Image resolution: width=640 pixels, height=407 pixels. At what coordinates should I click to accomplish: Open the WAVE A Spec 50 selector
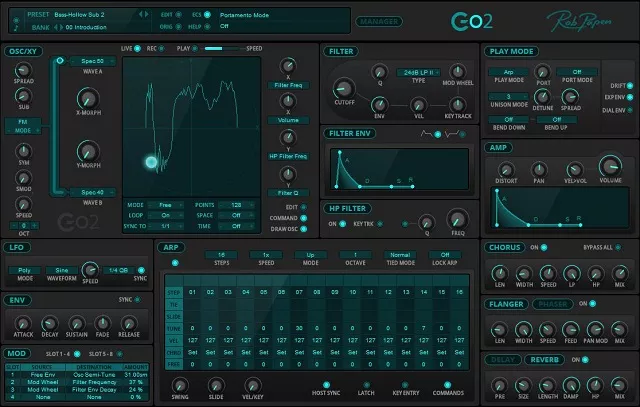click(93, 61)
